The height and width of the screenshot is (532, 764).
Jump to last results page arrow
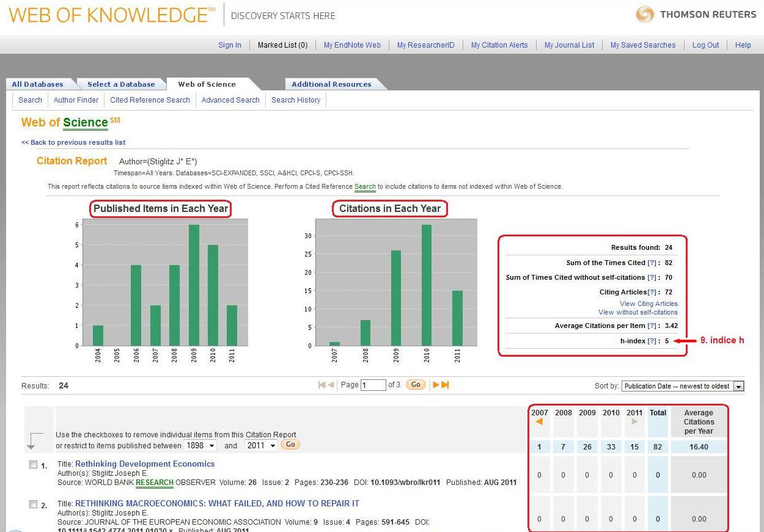point(445,385)
